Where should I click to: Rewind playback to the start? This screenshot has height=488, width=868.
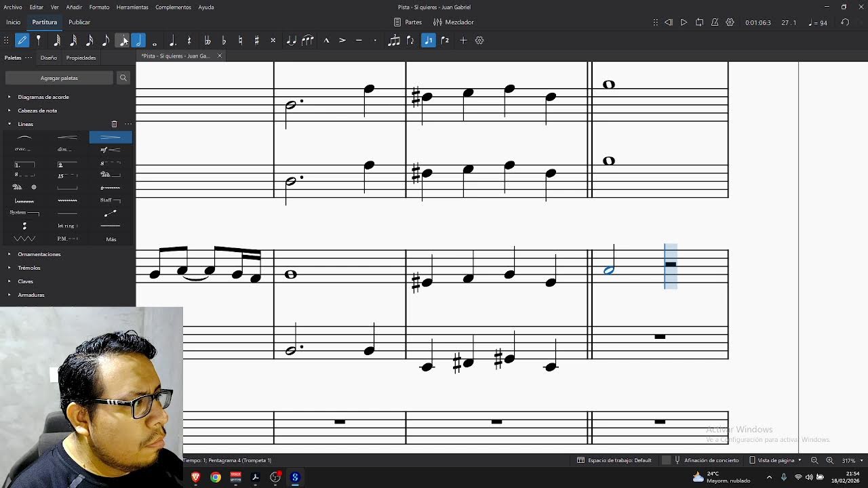(x=668, y=22)
